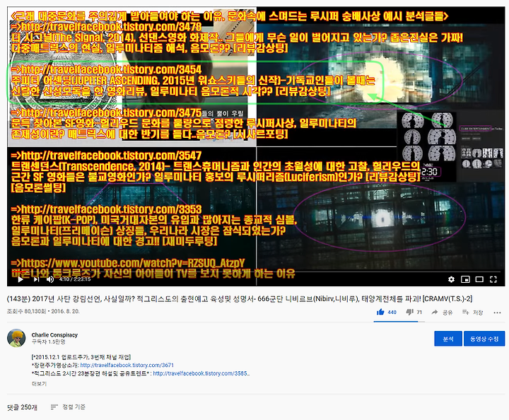The image size is (509, 420).
Task: Open the more actions ellipsis menu
Action: point(497,313)
